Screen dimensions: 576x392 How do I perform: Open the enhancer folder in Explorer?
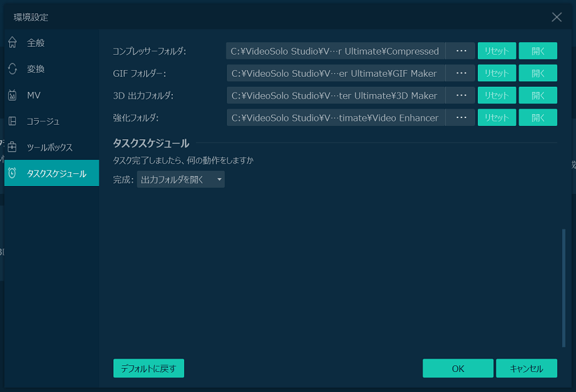click(537, 117)
